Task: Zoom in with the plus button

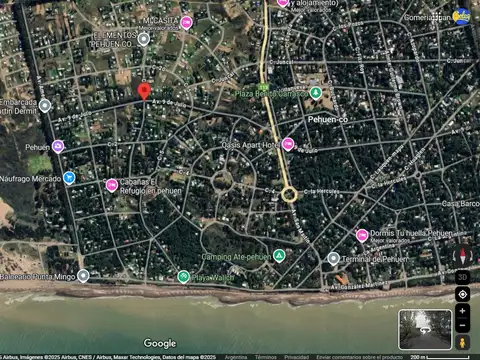Action: (463, 311)
